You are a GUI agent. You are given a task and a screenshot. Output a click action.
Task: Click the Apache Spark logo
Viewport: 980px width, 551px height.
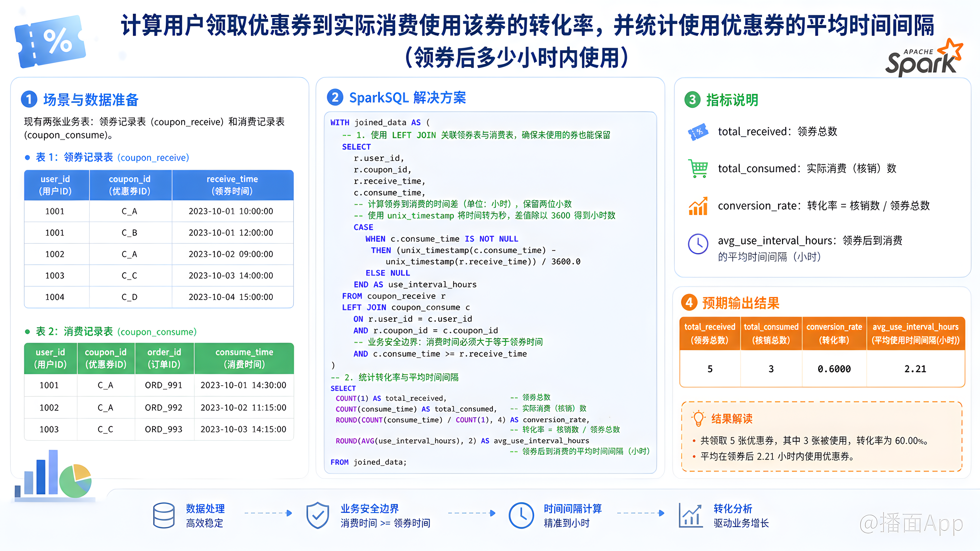coord(924,58)
